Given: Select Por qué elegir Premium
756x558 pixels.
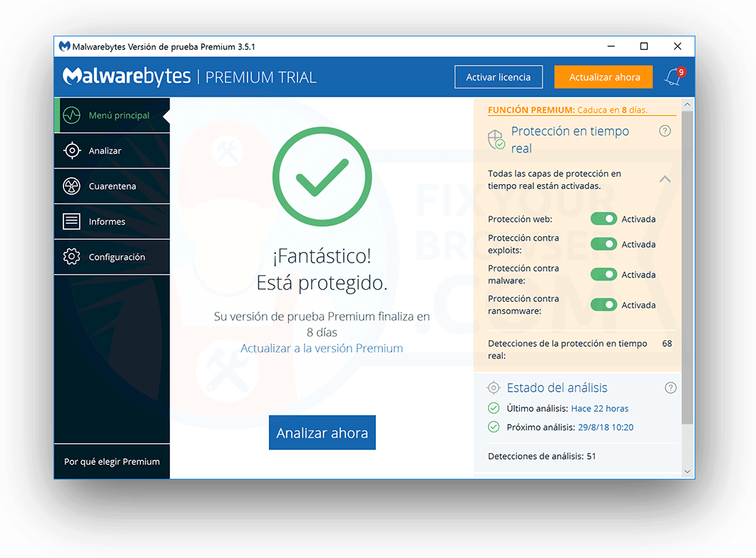Looking at the screenshot, I should click(x=112, y=462).
